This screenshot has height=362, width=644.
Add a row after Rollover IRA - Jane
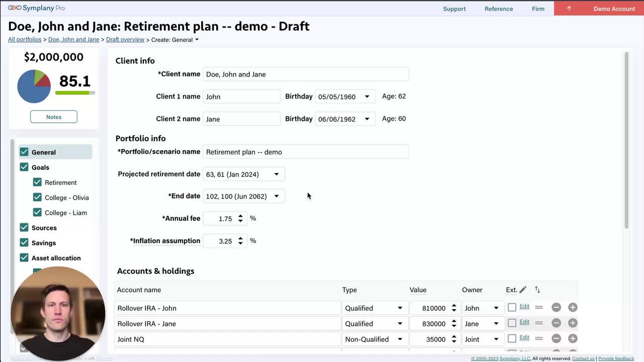click(x=573, y=323)
